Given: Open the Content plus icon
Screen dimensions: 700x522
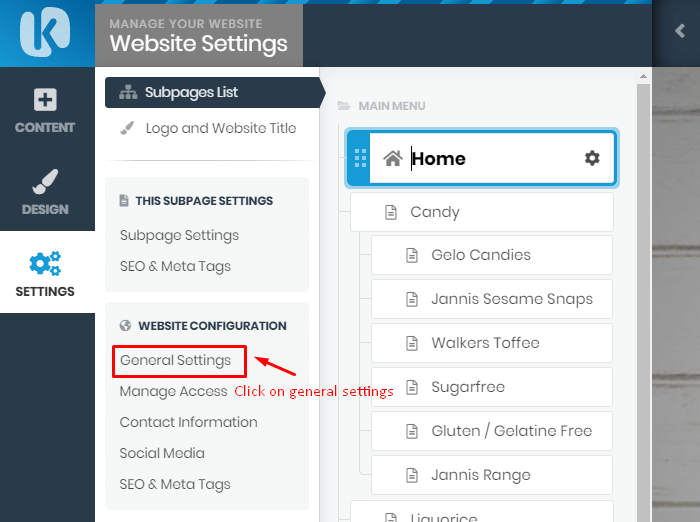Looking at the screenshot, I should pyautogui.click(x=45, y=99).
